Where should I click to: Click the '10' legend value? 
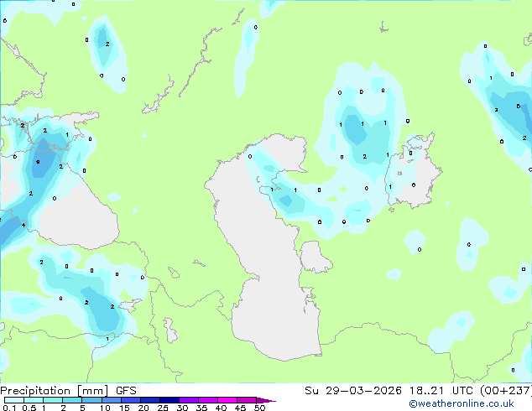tap(105, 408)
